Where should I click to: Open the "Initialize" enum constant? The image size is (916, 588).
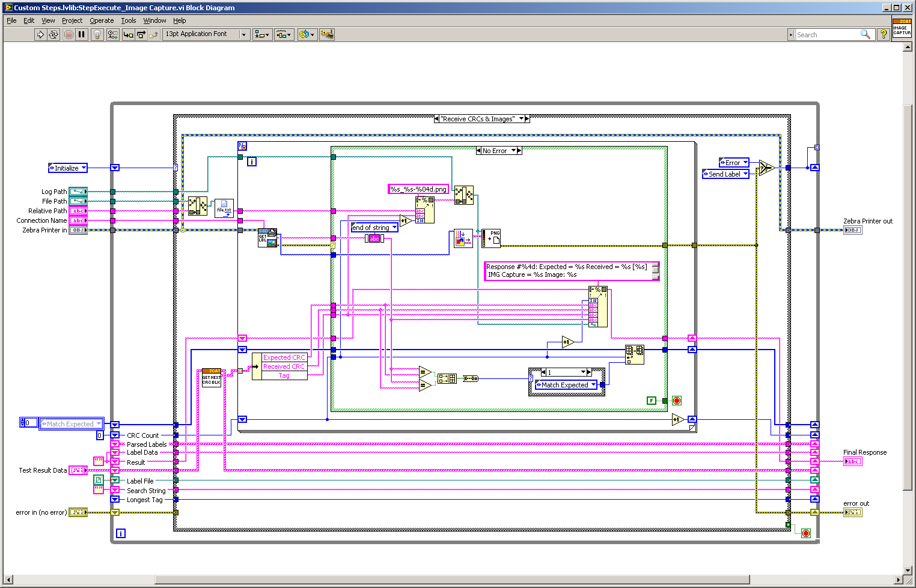click(67, 168)
